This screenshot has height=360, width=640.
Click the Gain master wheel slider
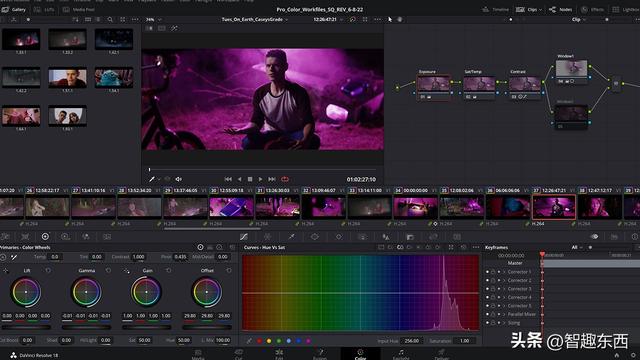point(147,327)
